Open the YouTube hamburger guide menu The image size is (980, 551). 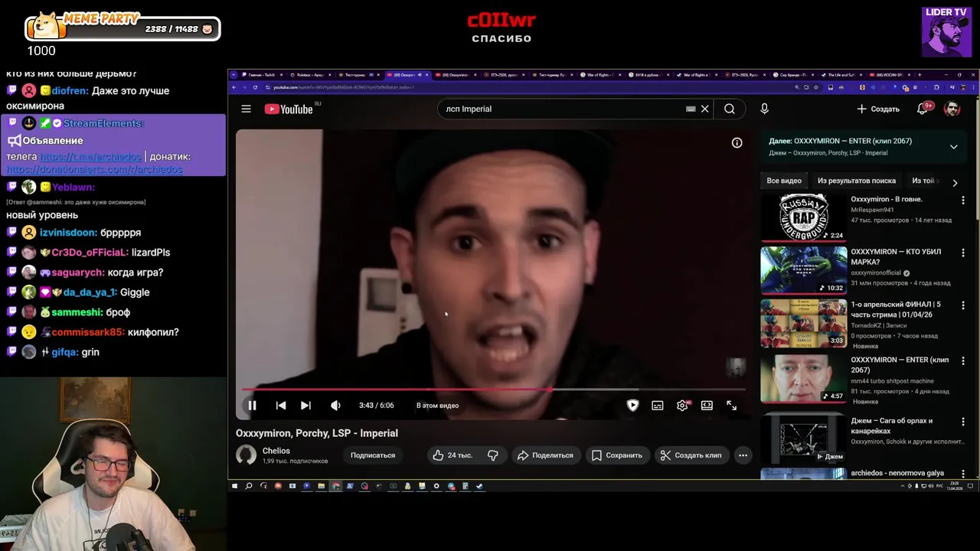tap(246, 109)
